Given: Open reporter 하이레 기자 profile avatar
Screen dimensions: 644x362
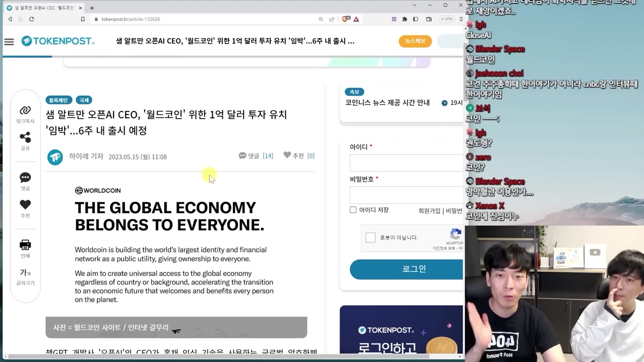Looking at the screenshot, I should 55,157.
